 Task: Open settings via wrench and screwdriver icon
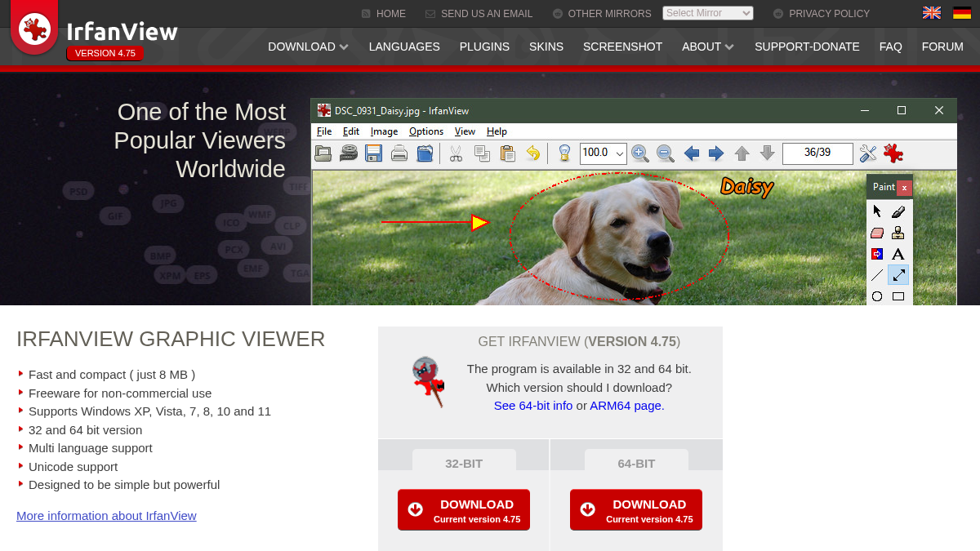[868, 153]
